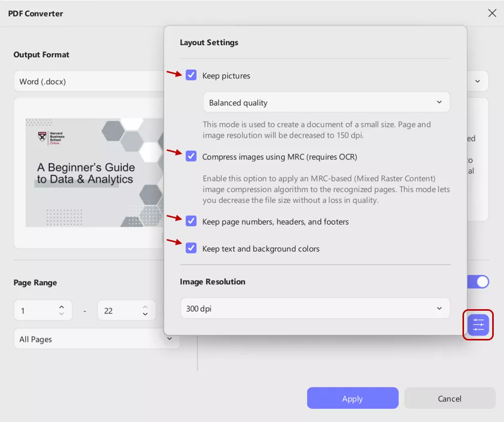Increase the start page number with up arrow
Screen dimensions: 504x422
click(62, 307)
